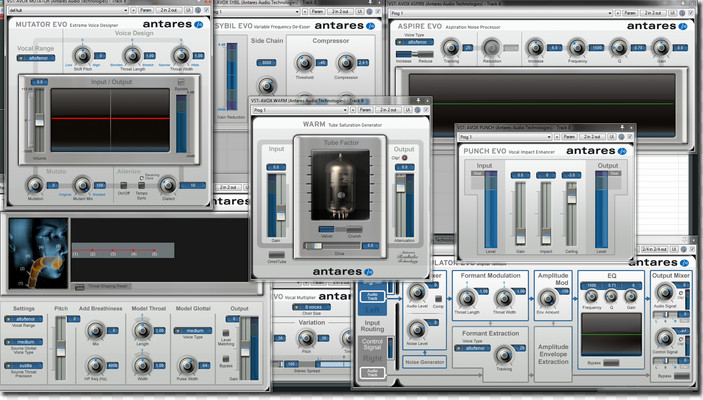The image size is (703, 400).
Task: Toggle the enable checkbox in Warm toolbar
Action: pos(426,110)
